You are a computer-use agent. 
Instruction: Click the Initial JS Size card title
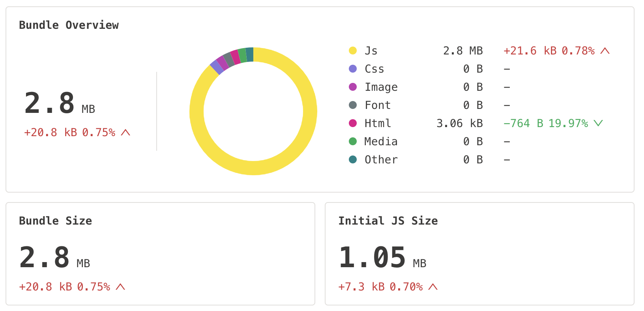coord(388,221)
